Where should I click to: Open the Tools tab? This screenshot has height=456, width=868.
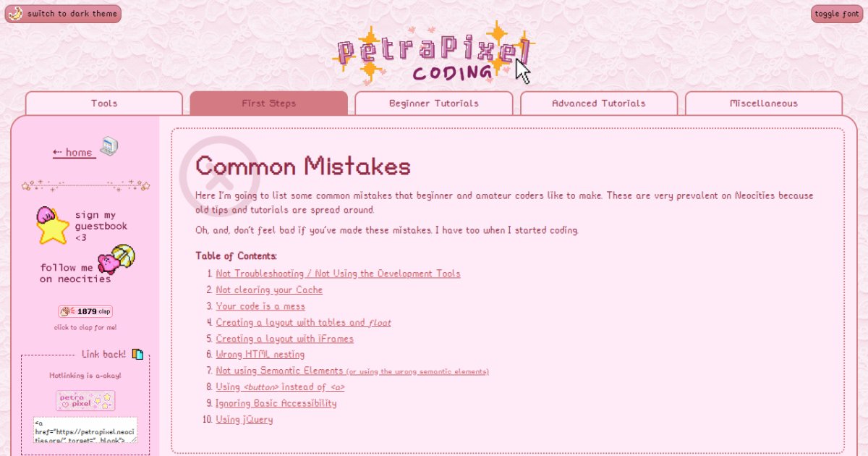[104, 104]
